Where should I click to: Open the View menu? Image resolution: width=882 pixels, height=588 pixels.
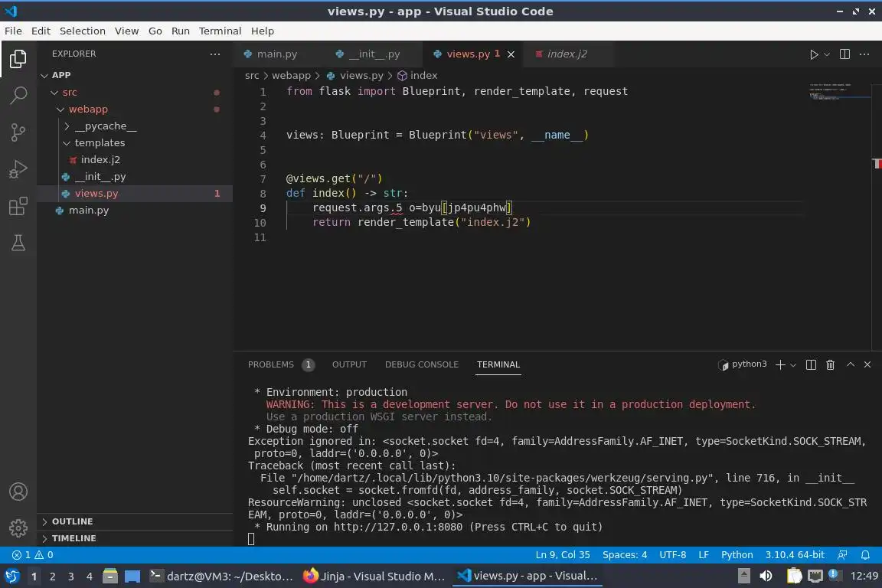coord(126,31)
